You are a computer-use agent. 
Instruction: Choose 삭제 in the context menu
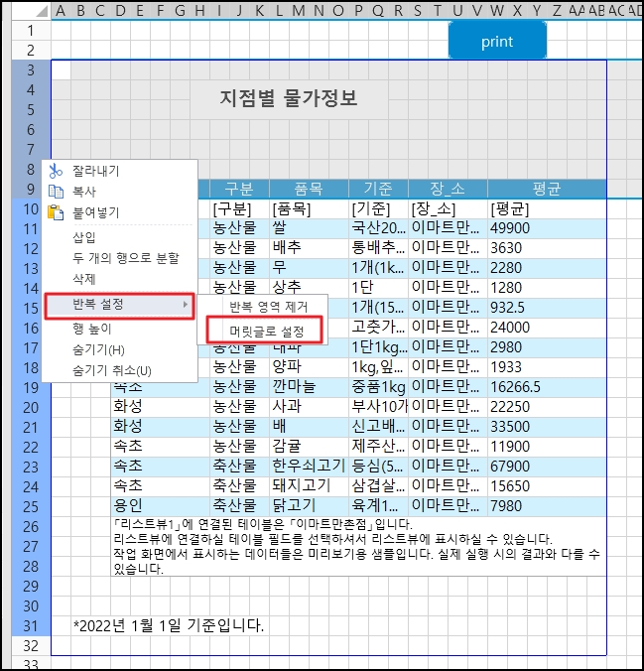(84, 280)
